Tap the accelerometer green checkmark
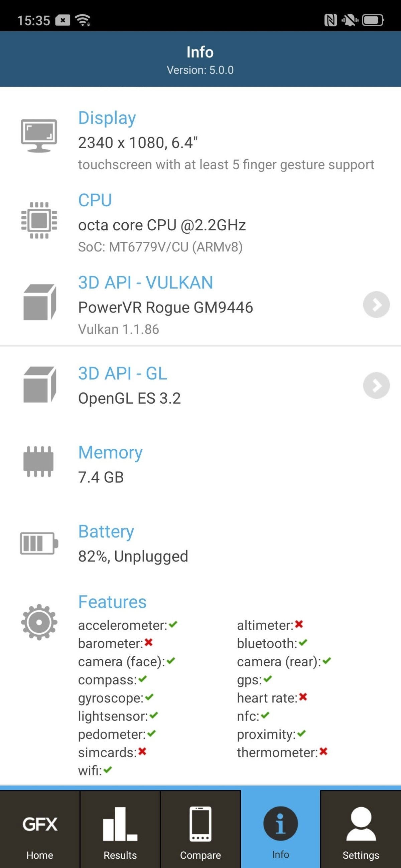Screen dimensions: 401x868 (173, 624)
